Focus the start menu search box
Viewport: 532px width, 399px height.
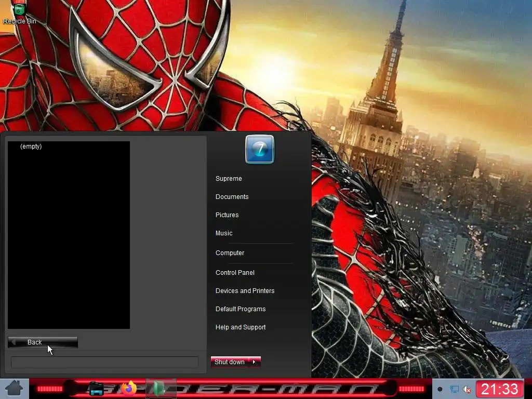pos(104,362)
